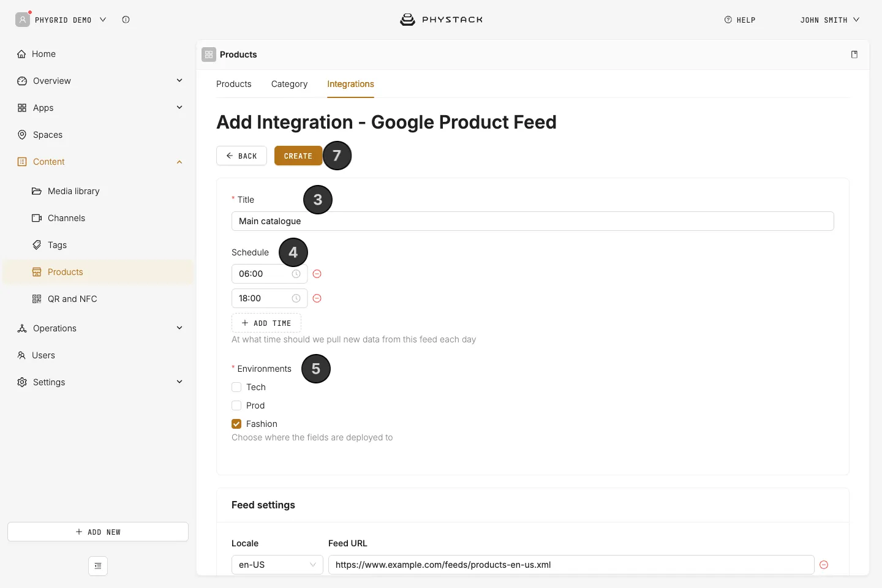Delete the en-US feed URL row
The height and width of the screenshot is (588, 882).
pos(824,565)
